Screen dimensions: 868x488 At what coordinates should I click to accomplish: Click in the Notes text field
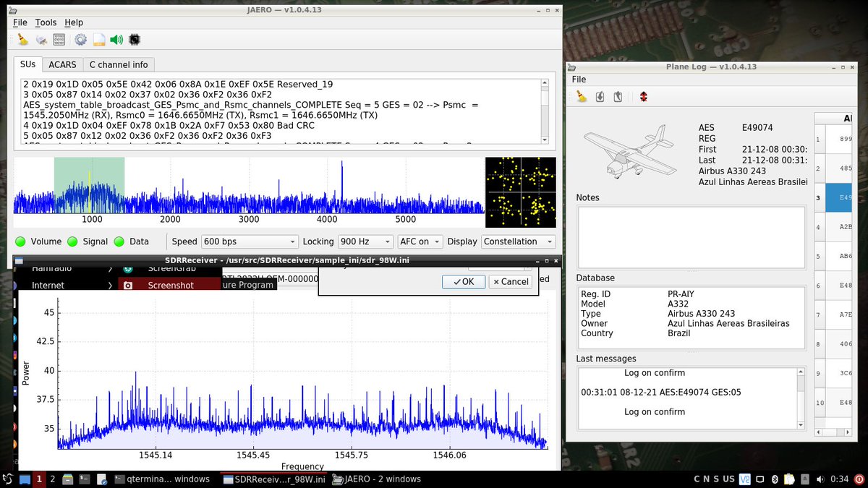click(x=691, y=236)
